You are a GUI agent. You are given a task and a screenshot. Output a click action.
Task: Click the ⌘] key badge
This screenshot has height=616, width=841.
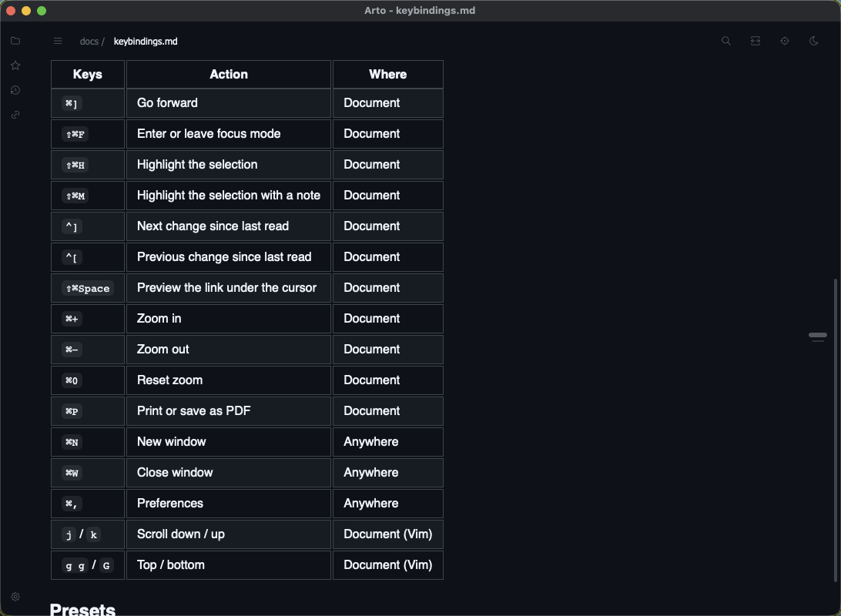click(72, 103)
